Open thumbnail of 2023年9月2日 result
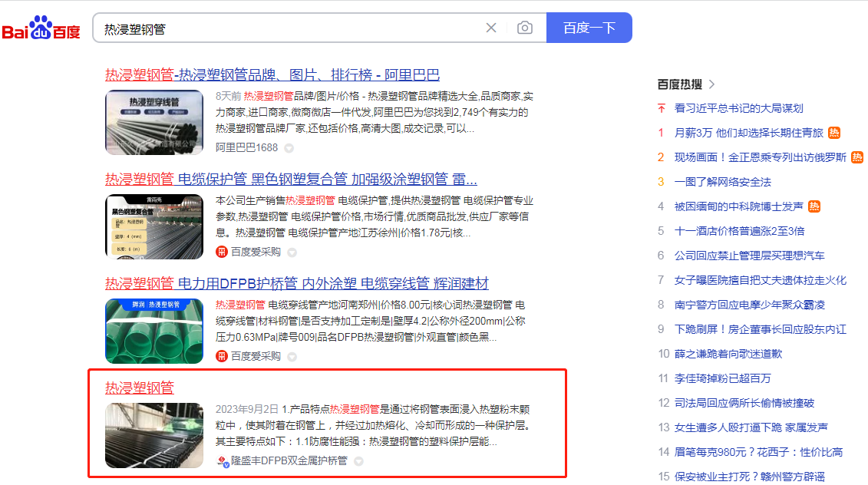The image size is (868, 485). tap(154, 436)
